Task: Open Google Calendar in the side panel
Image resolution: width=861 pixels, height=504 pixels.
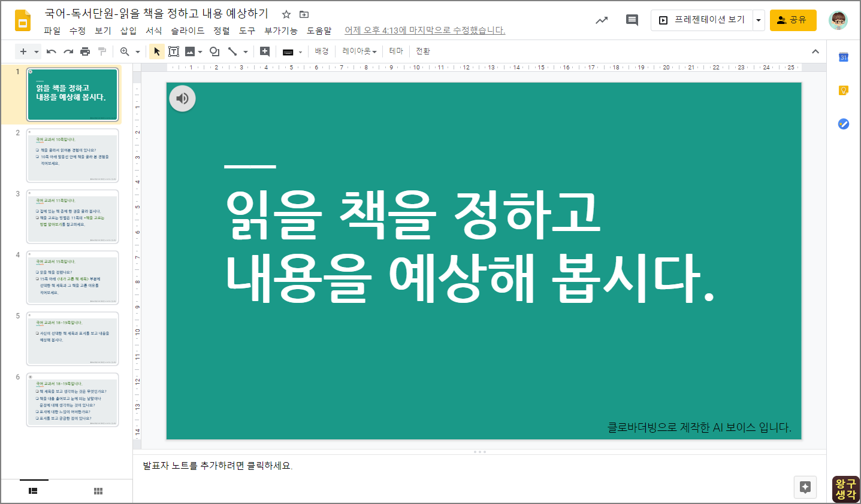Action: coord(844,57)
